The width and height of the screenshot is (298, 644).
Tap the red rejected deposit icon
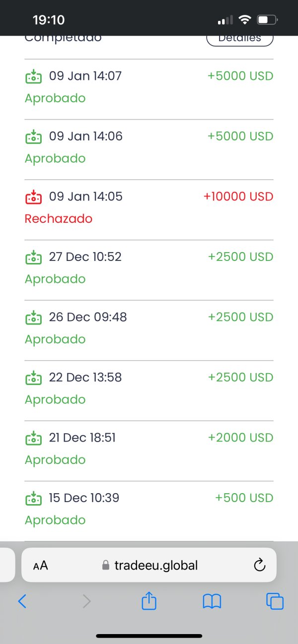pyautogui.click(x=33, y=197)
